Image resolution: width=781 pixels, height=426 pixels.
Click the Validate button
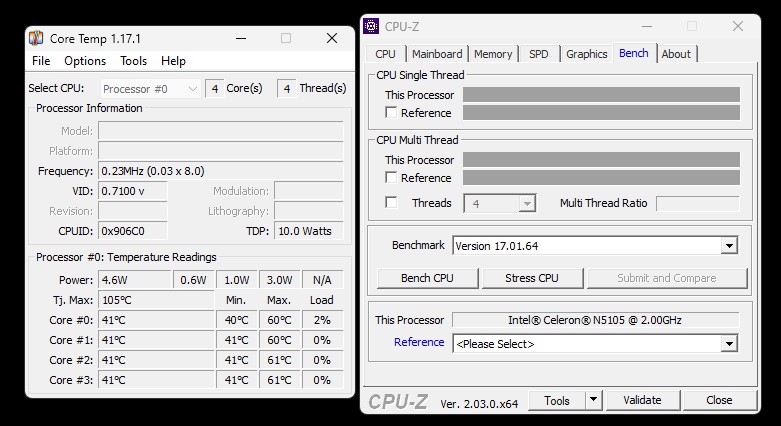click(x=643, y=400)
